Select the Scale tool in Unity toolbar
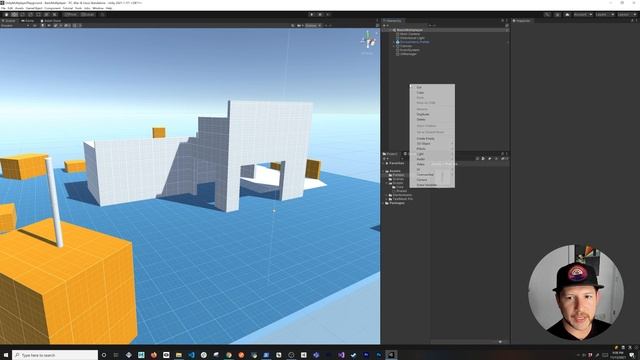 30,15
